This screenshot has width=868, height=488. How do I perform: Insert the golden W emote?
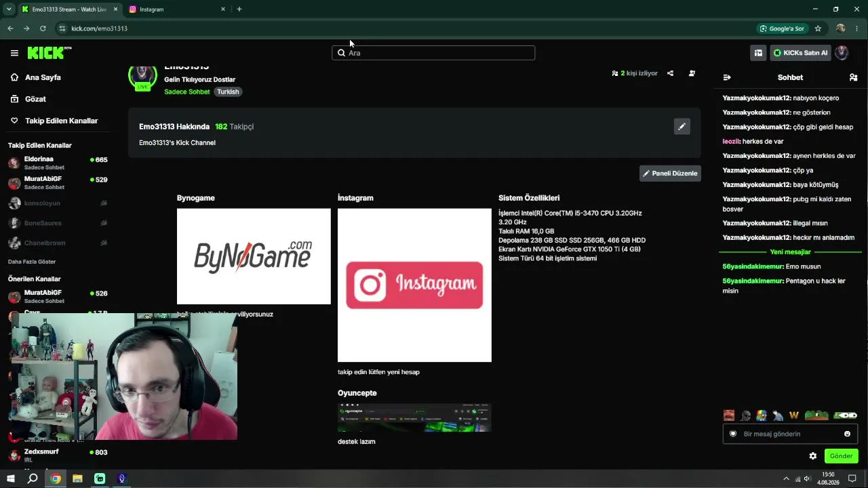794,415
